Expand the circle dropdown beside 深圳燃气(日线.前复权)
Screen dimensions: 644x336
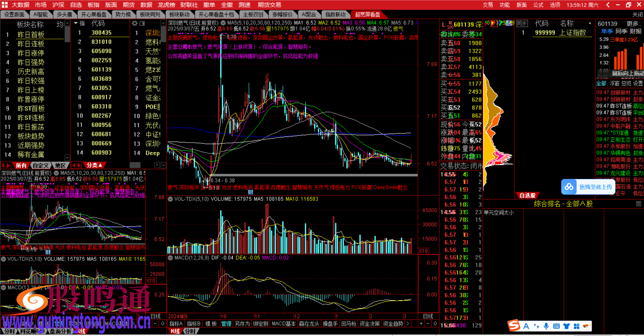[x=223, y=23]
